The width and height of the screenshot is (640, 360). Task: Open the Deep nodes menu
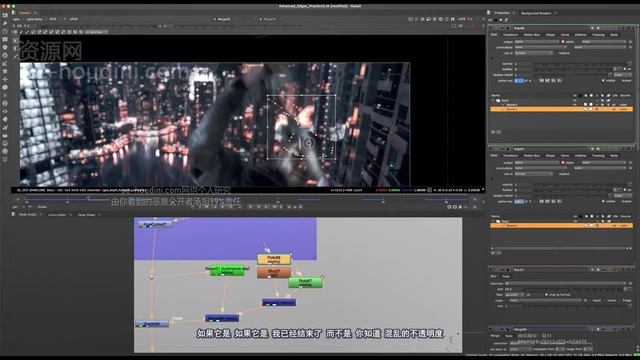point(5,104)
